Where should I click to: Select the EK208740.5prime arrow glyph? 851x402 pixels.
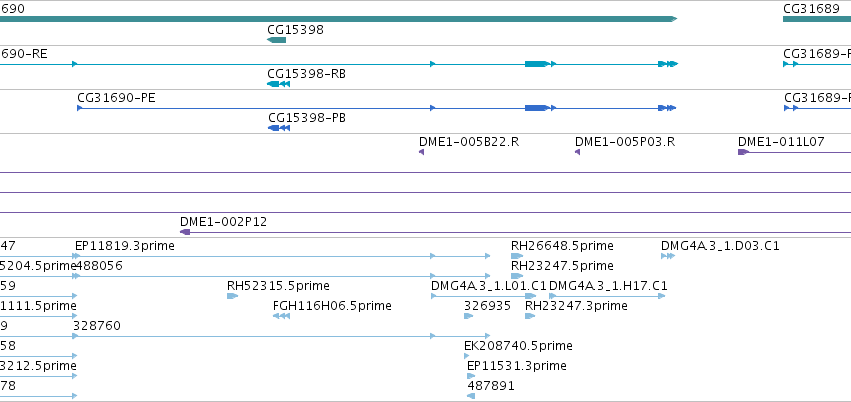(466, 356)
